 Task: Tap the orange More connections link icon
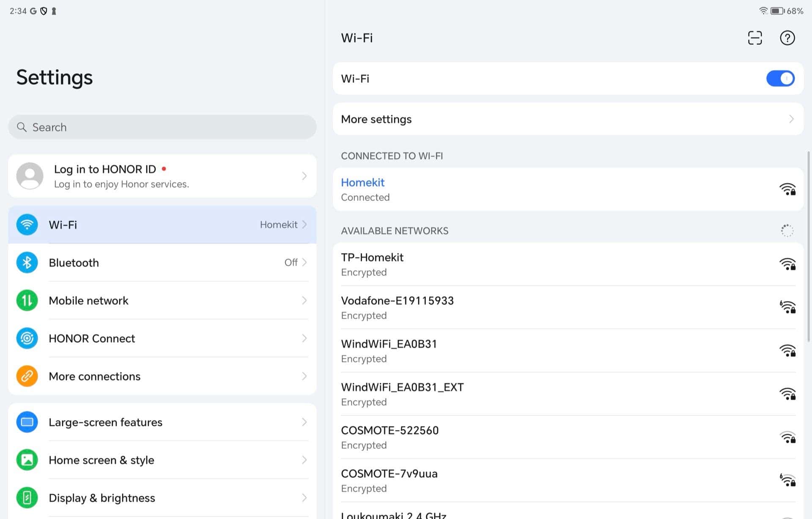[27, 376]
